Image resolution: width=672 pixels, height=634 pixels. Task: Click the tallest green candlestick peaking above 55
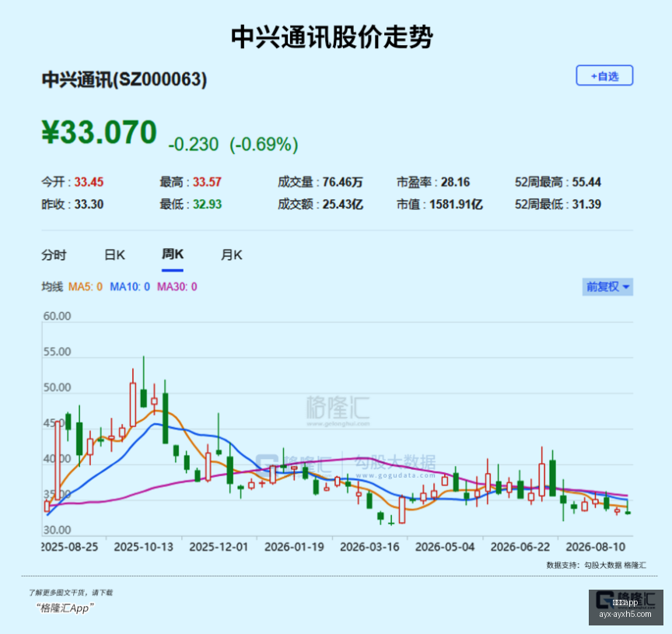[x=144, y=381]
